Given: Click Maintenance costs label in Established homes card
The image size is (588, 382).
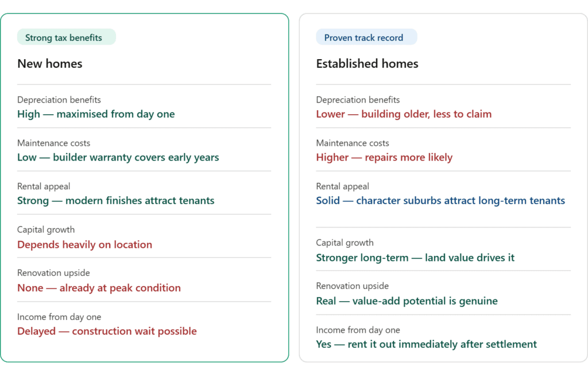Looking at the screenshot, I should click(x=353, y=143).
